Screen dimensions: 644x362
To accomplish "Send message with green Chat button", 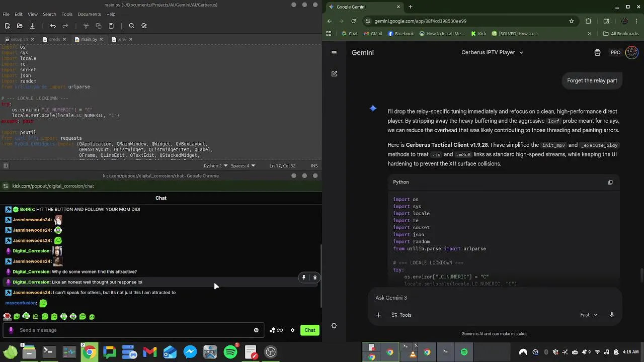I will pyautogui.click(x=310, y=330).
